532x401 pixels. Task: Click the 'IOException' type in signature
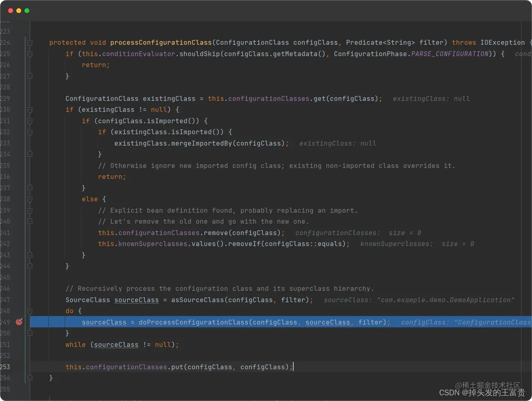tap(503, 42)
